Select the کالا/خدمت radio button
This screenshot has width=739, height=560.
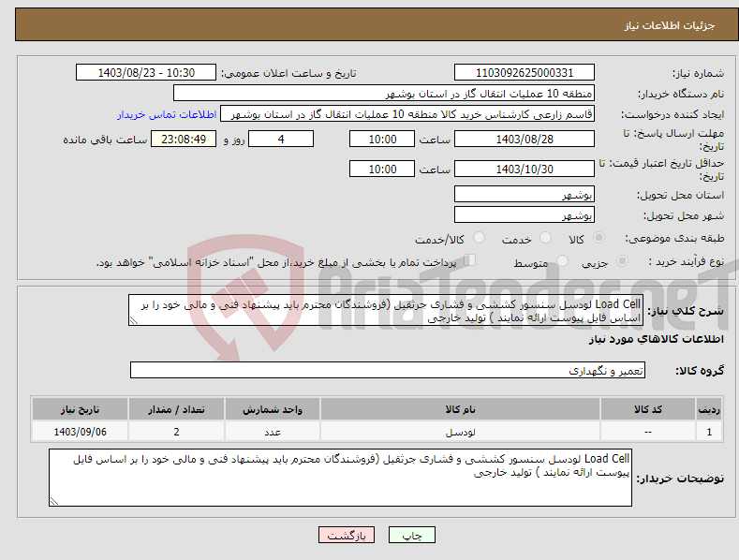pyautogui.click(x=479, y=238)
